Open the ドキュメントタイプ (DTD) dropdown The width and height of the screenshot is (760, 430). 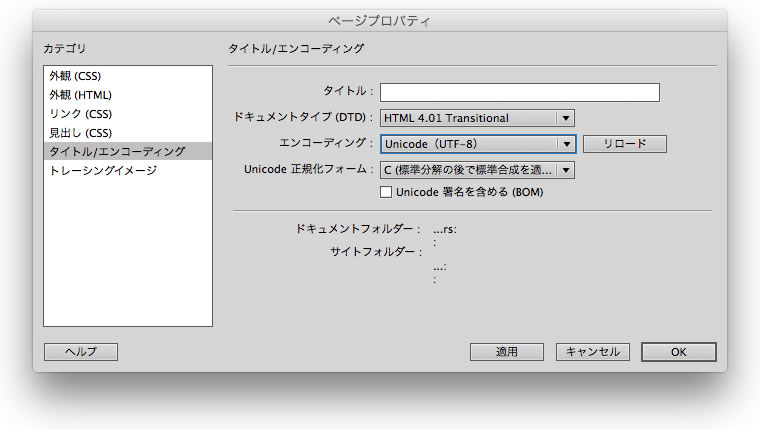point(477,118)
